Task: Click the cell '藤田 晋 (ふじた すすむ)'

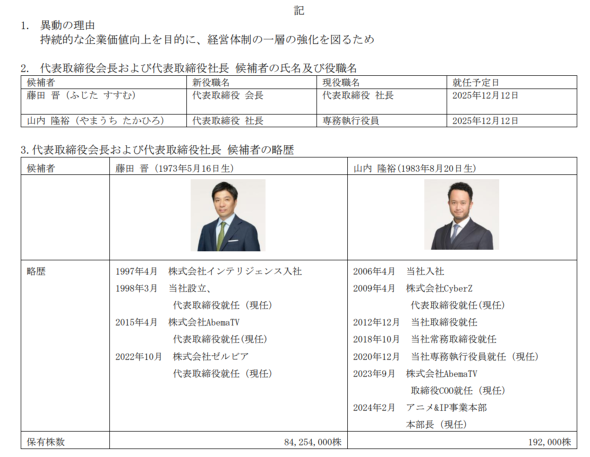Action: [x=81, y=96]
